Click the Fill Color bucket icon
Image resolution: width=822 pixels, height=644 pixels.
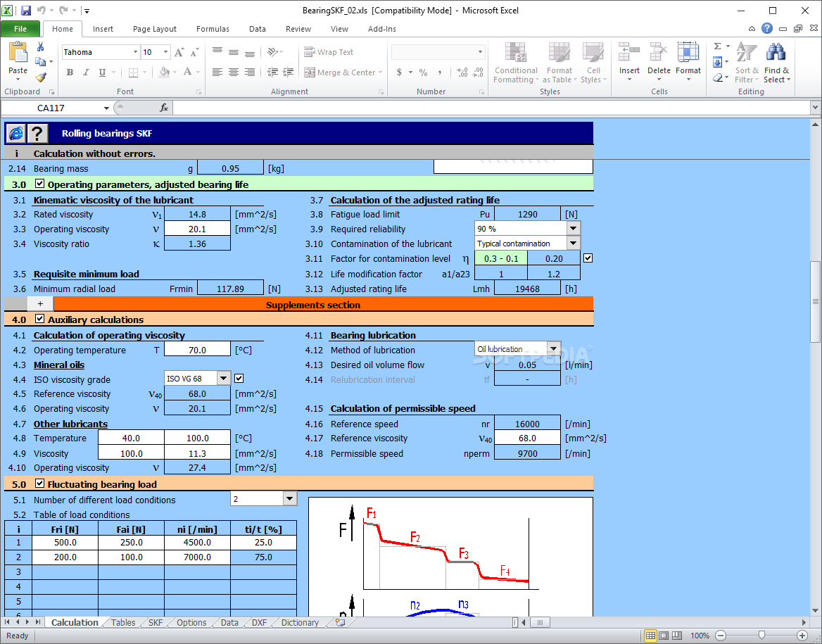click(164, 72)
